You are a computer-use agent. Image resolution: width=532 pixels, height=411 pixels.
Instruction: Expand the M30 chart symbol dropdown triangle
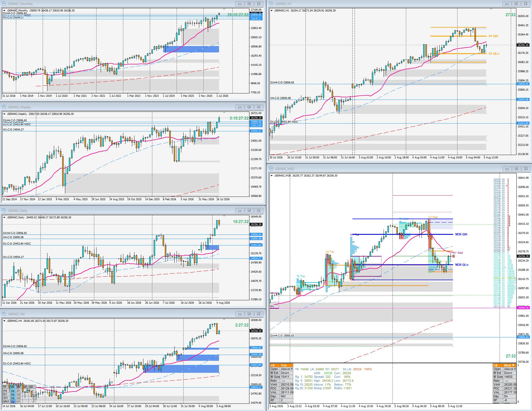click(271, 176)
